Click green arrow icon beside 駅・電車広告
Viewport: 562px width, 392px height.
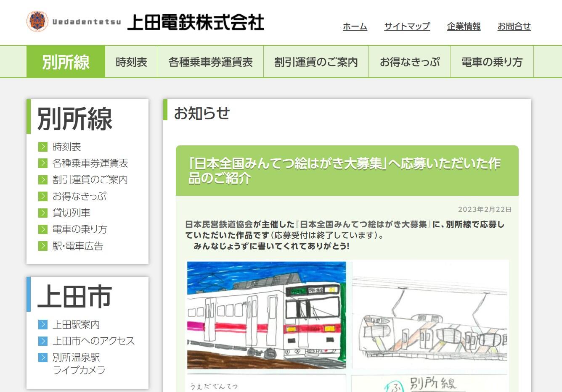click(42, 246)
